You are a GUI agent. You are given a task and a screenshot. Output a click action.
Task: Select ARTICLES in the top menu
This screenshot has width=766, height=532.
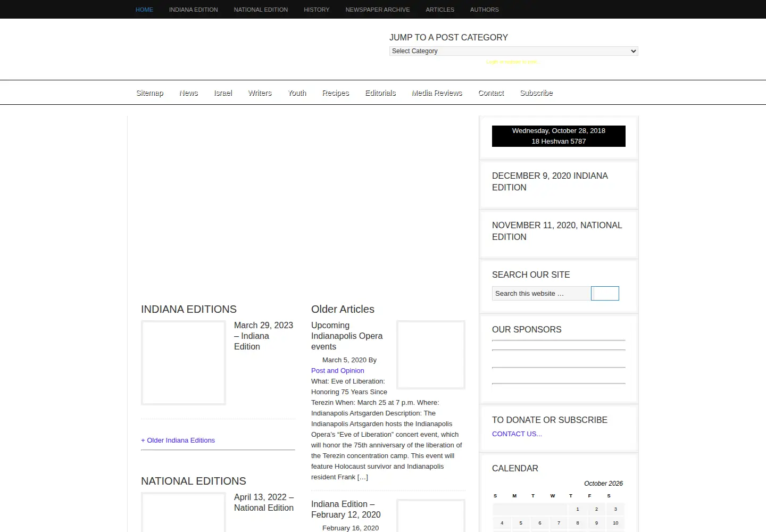point(440,10)
